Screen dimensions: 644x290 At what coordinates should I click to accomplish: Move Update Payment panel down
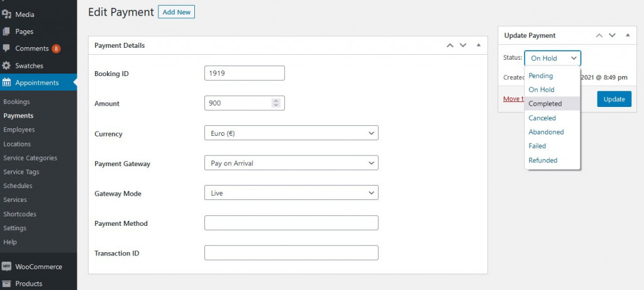pyautogui.click(x=613, y=35)
